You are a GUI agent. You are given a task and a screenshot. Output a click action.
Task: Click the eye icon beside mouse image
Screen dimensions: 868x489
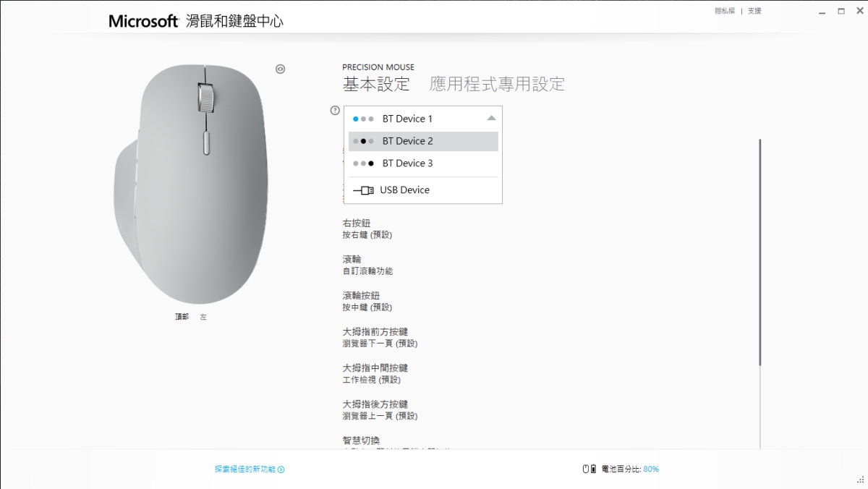point(281,69)
